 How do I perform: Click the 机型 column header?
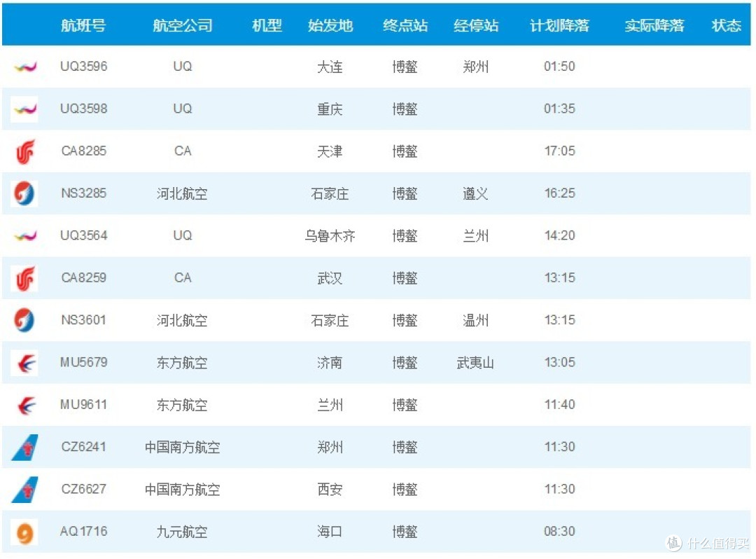coord(267,25)
